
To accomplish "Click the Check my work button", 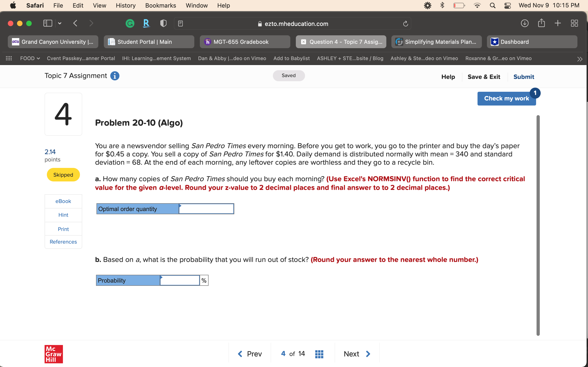I will click(x=506, y=98).
